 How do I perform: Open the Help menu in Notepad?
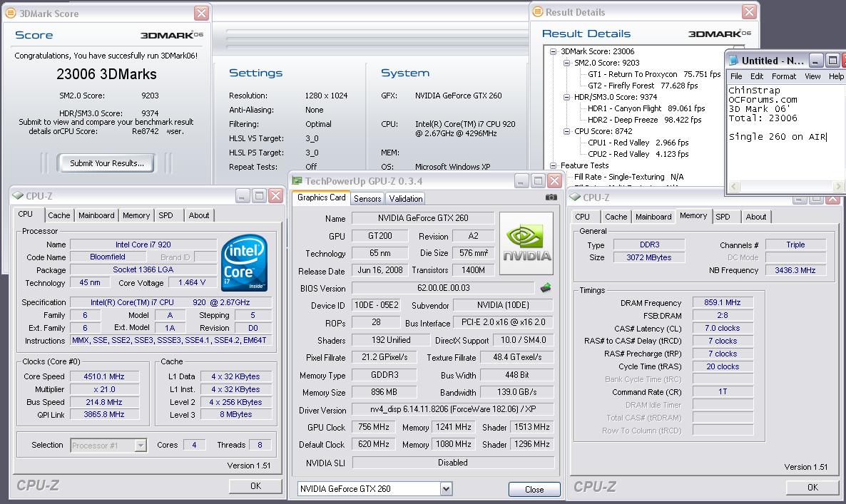point(836,76)
